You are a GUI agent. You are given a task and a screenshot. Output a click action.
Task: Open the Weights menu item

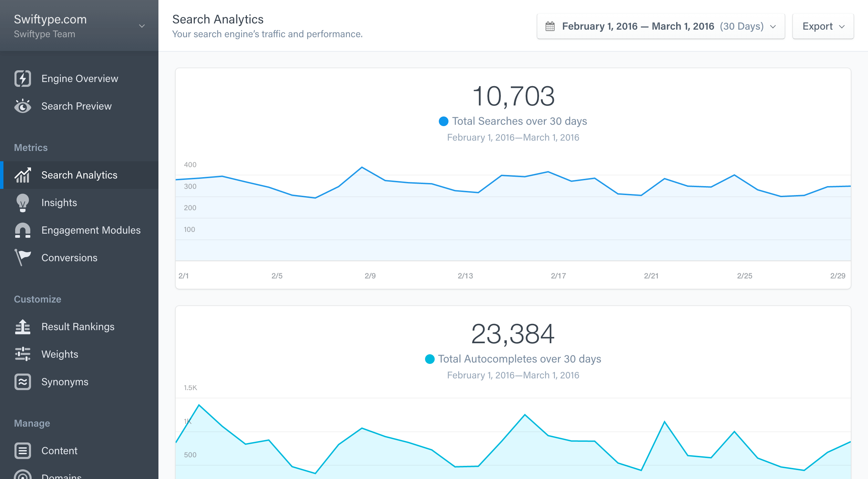[x=60, y=354]
